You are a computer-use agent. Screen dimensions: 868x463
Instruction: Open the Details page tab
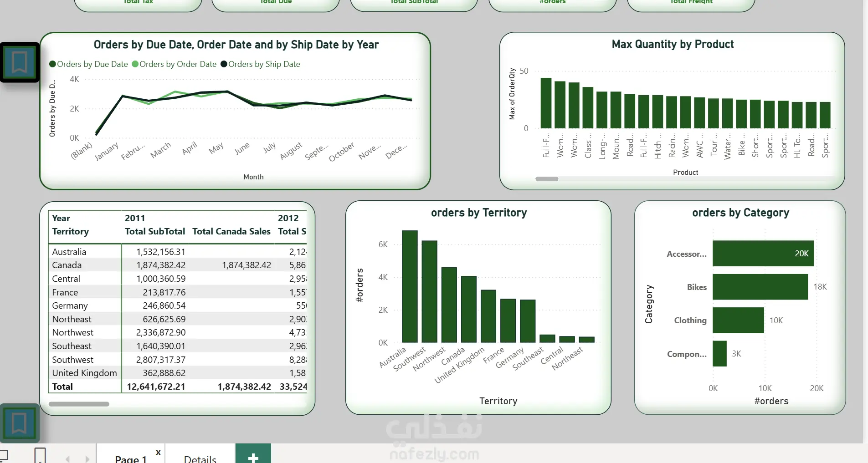(x=200, y=458)
